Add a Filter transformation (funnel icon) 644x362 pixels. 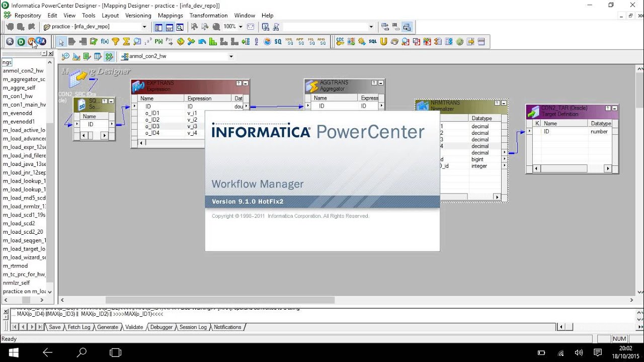click(x=116, y=42)
